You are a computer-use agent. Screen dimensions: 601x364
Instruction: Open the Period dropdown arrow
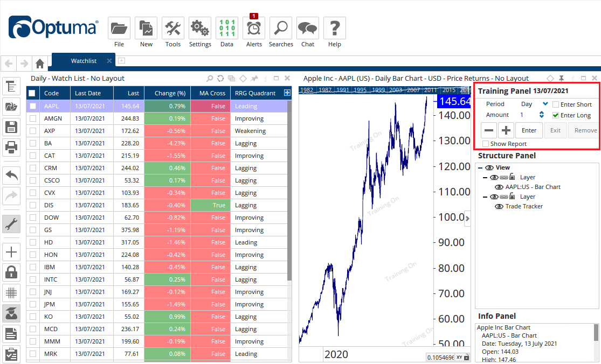545,104
